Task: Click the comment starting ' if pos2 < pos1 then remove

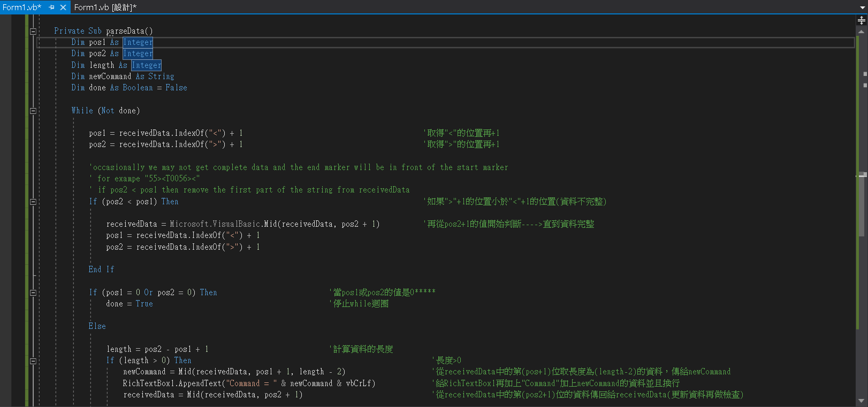Action: click(x=249, y=190)
